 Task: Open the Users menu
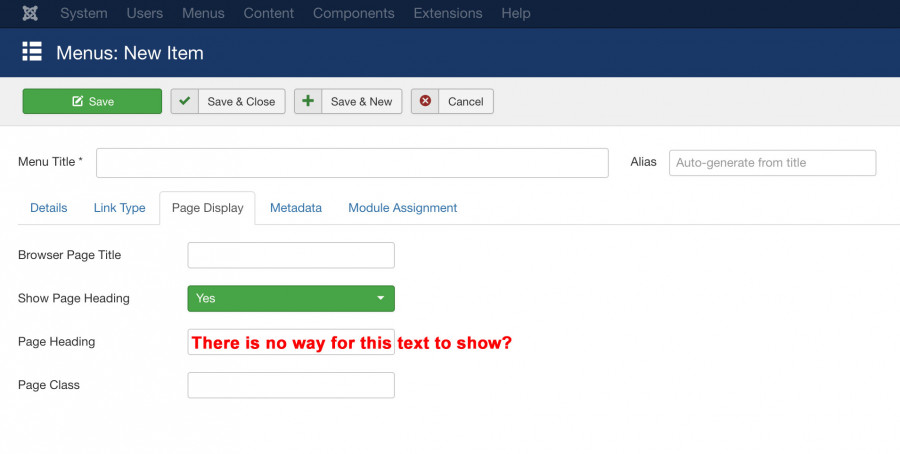[x=145, y=13]
